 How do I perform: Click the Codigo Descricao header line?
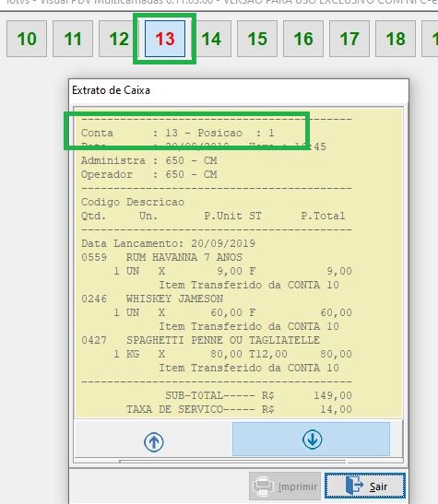point(133,202)
